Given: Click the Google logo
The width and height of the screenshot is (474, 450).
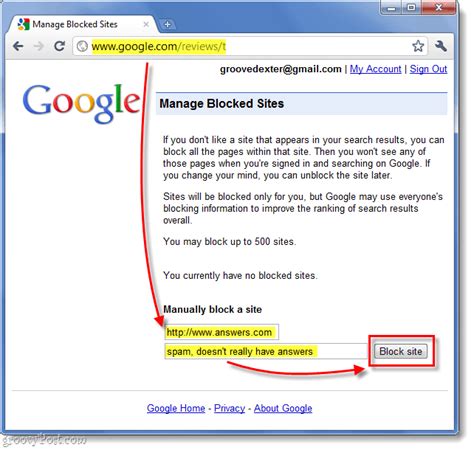Looking at the screenshot, I should click(x=81, y=103).
